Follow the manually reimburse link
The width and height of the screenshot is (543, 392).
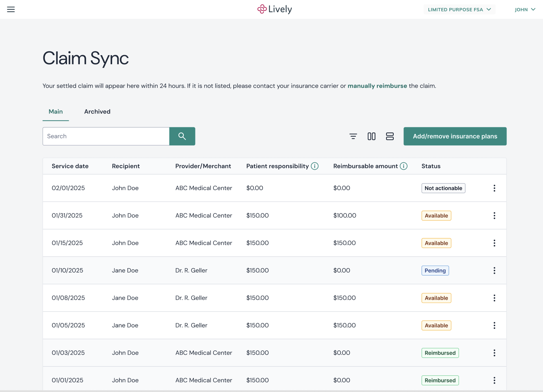377,86
